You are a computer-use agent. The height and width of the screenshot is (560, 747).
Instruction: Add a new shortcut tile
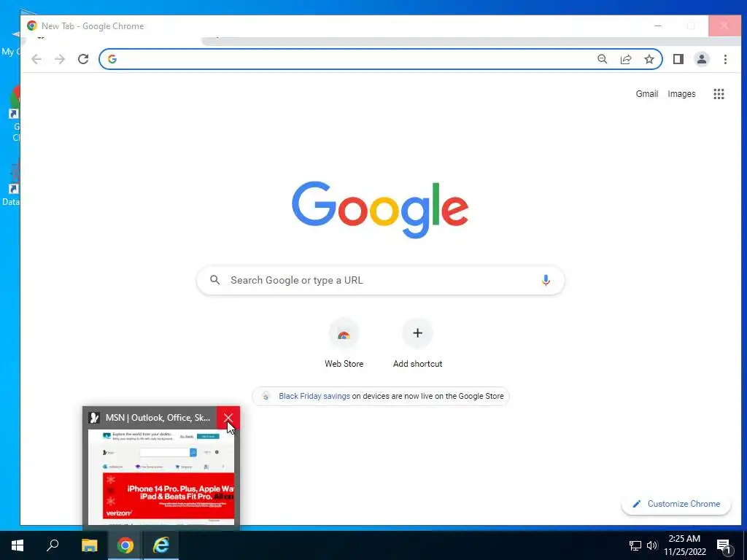(417, 344)
